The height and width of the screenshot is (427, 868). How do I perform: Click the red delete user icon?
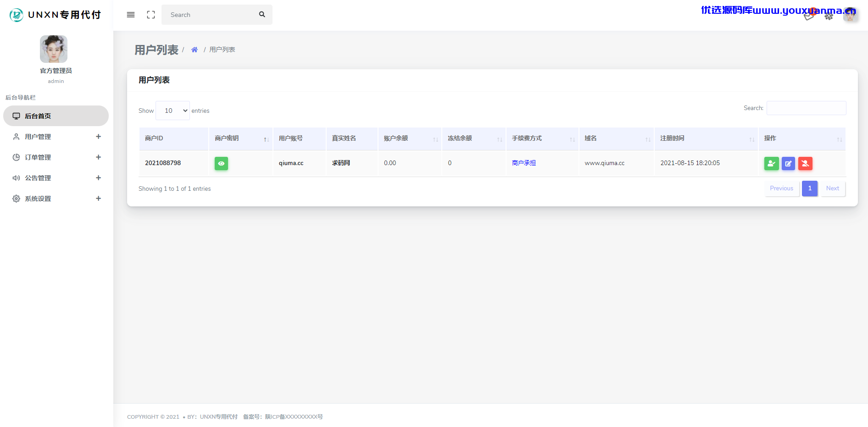pyautogui.click(x=805, y=163)
